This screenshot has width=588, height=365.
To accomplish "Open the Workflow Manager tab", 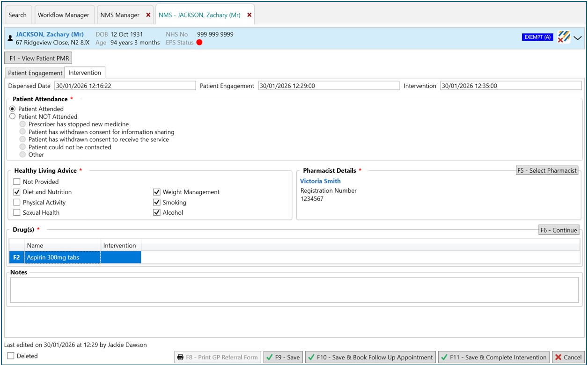I will coord(63,15).
